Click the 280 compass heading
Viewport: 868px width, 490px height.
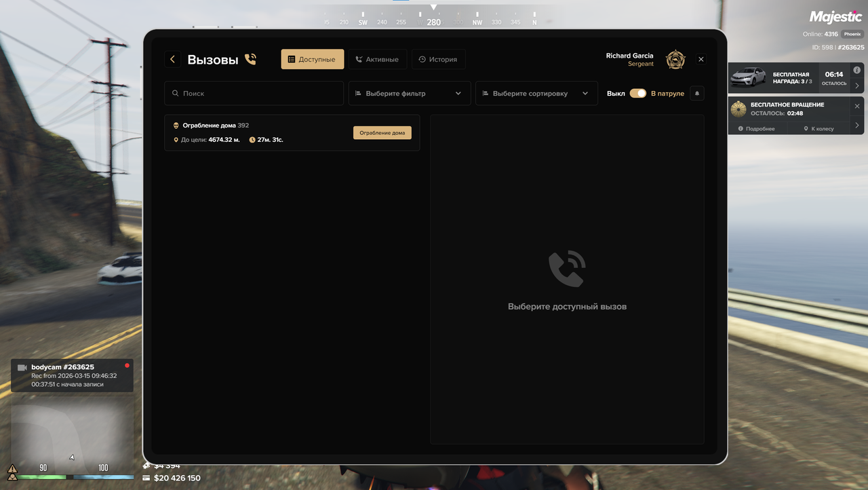[x=434, y=22]
